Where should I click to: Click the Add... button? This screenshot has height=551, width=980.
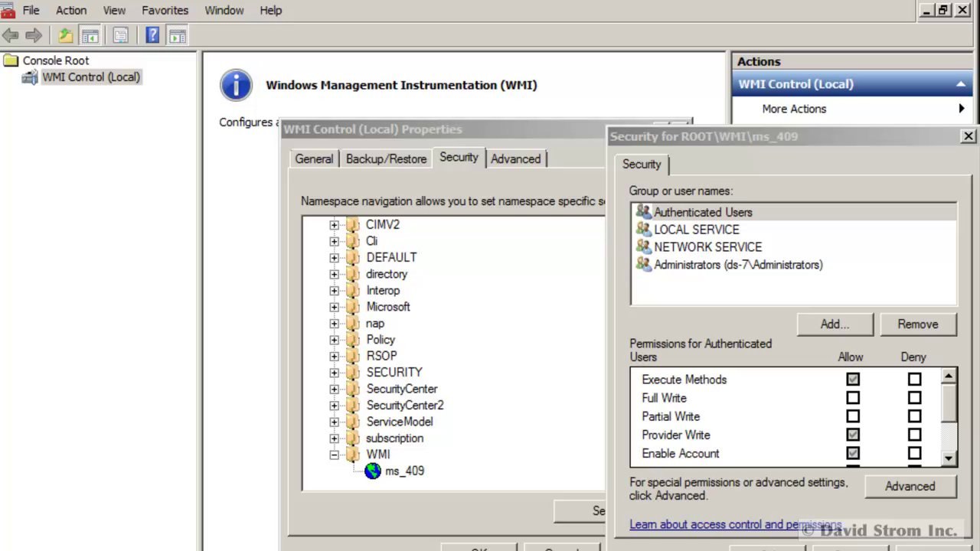[835, 324]
